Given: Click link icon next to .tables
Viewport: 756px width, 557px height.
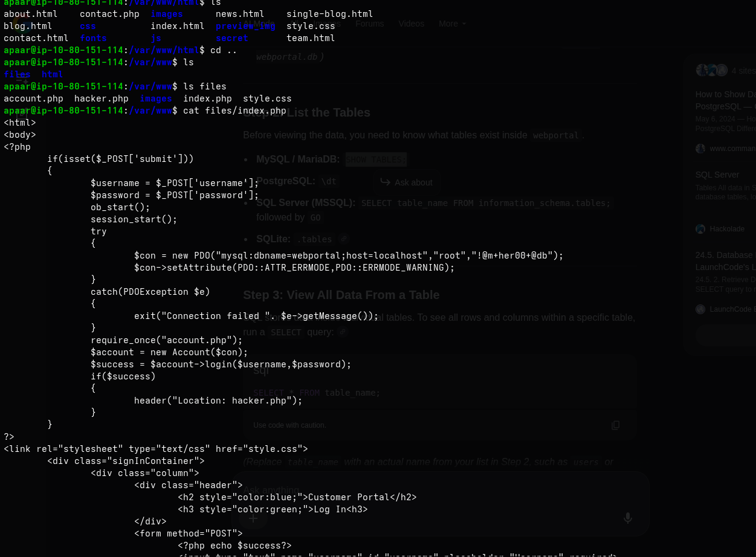Looking at the screenshot, I should [344, 239].
